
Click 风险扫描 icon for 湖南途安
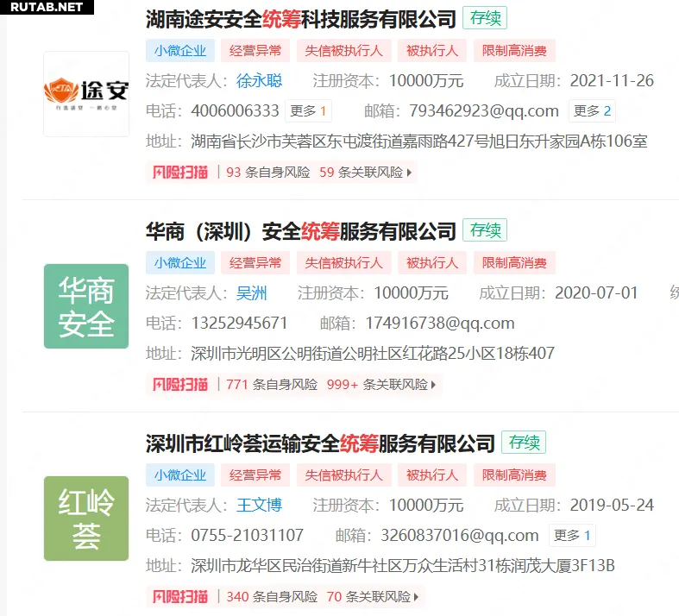click(x=180, y=173)
